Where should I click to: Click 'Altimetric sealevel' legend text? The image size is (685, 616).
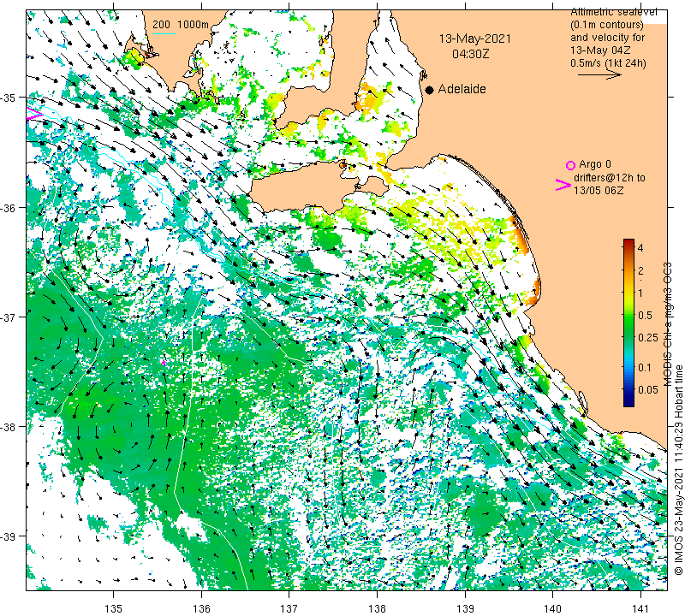(x=613, y=12)
